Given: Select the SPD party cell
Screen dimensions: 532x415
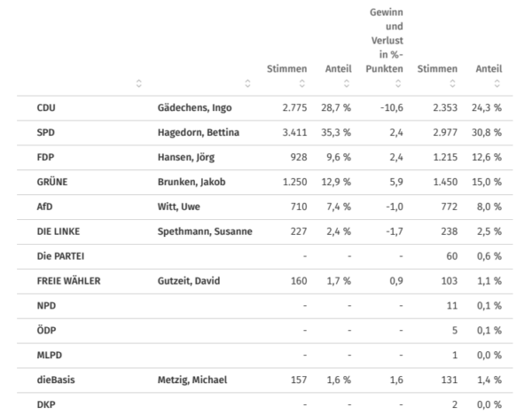Looking at the screenshot, I should coord(46,132).
